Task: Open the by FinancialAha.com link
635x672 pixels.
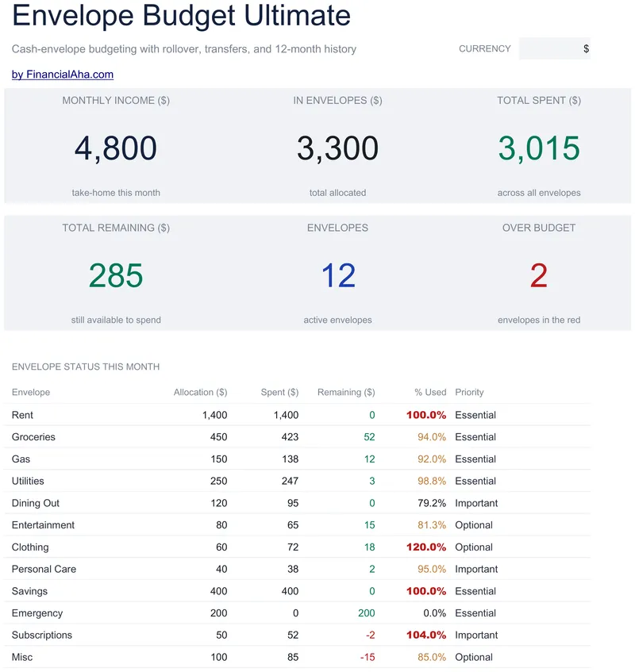Action: 63,74
